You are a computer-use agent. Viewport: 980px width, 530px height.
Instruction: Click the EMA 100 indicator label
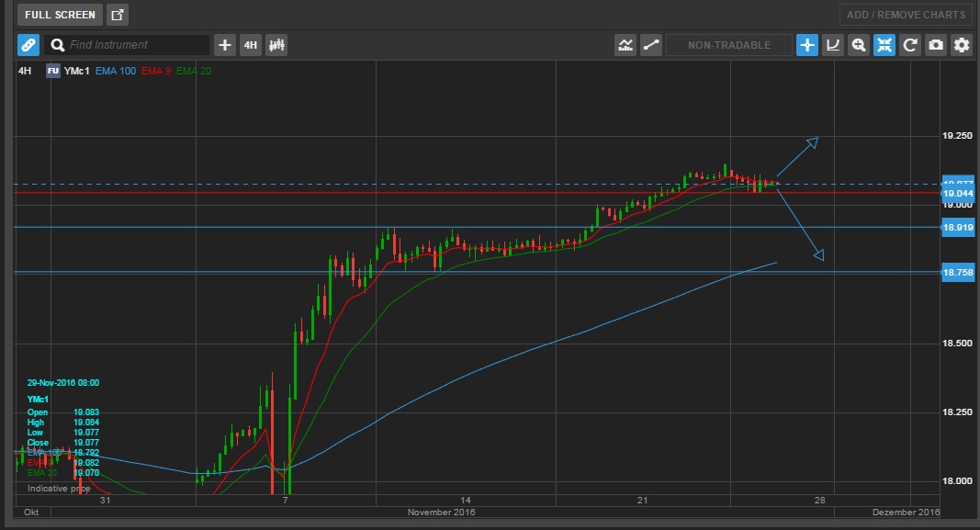coord(116,72)
